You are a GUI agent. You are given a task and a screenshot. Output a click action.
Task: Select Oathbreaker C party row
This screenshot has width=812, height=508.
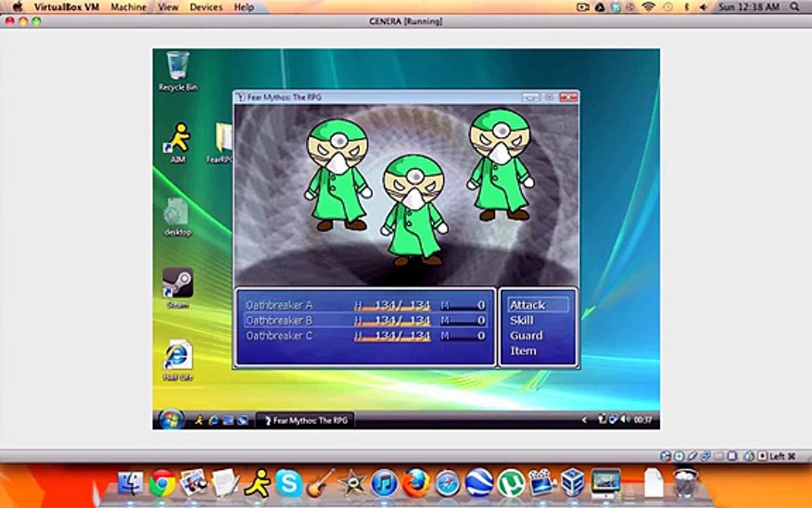coord(366,336)
